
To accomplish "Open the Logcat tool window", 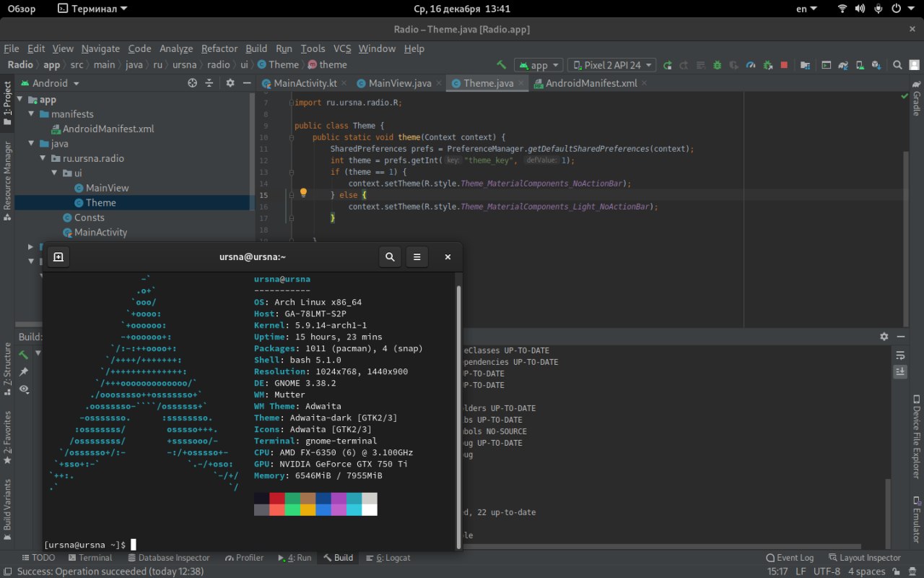I will 388,558.
